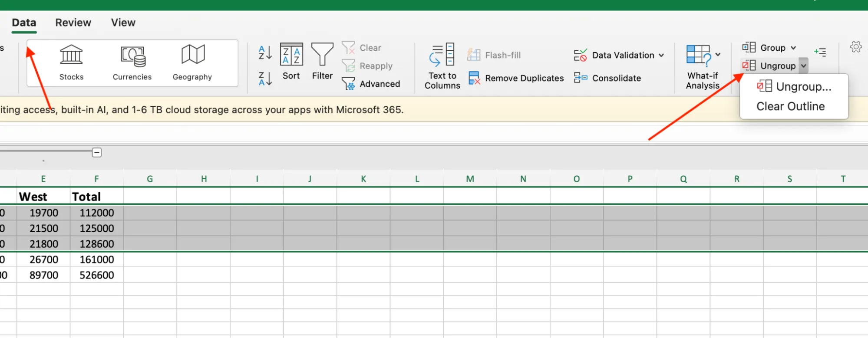Click the Show Detail outline icon
The height and width of the screenshot is (338, 868).
820,52
